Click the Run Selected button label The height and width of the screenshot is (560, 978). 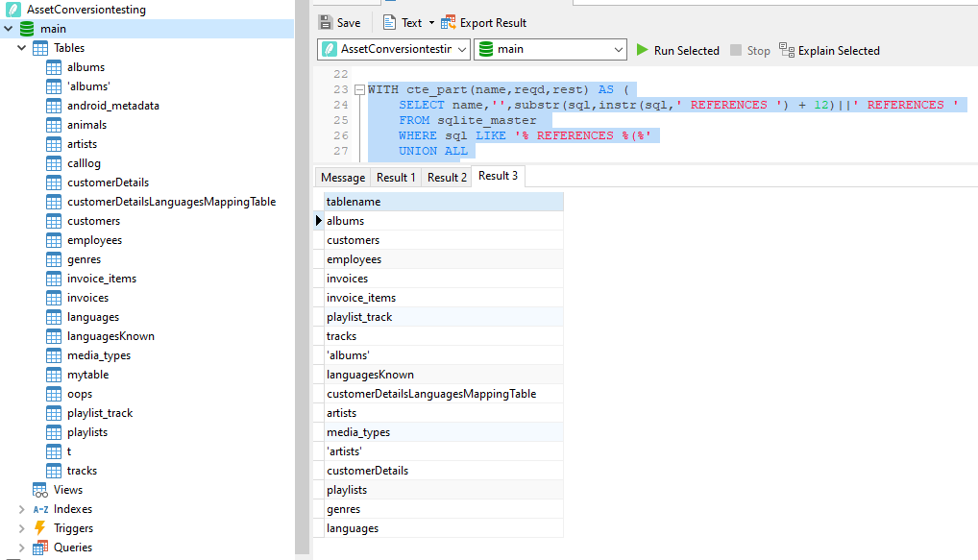pyautogui.click(x=686, y=51)
